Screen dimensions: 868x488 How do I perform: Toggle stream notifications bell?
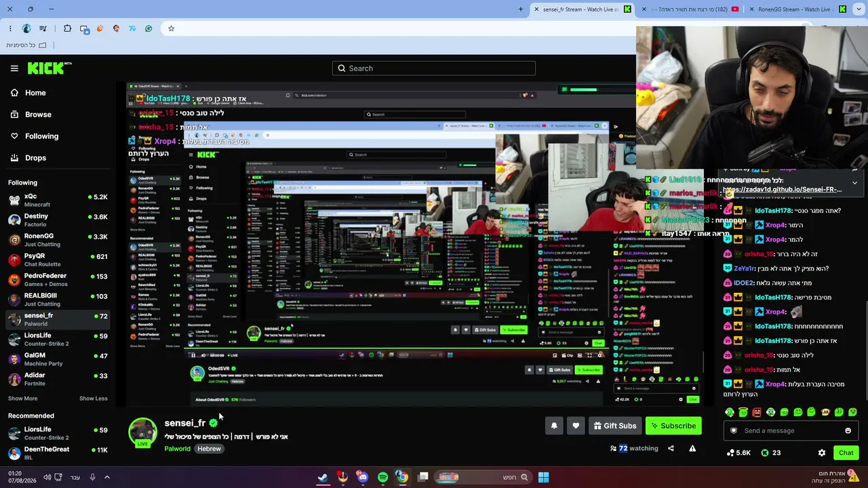(554, 426)
